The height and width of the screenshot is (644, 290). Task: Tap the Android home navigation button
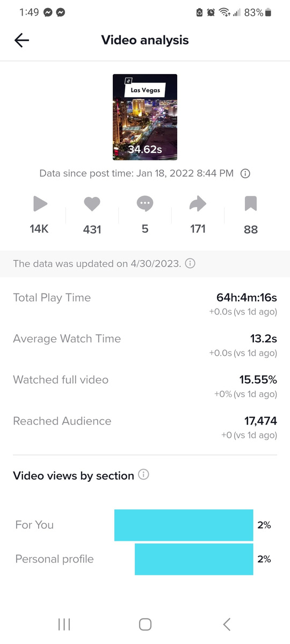145,624
